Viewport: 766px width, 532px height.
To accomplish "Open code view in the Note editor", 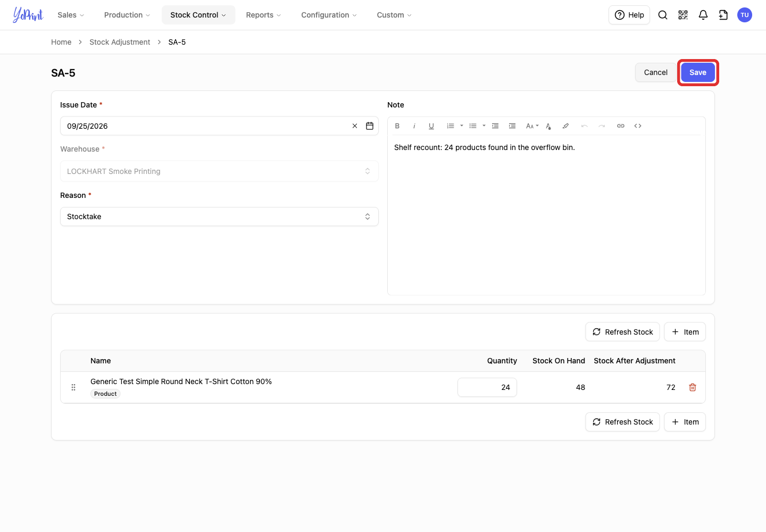I will click(x=638, y=126).
